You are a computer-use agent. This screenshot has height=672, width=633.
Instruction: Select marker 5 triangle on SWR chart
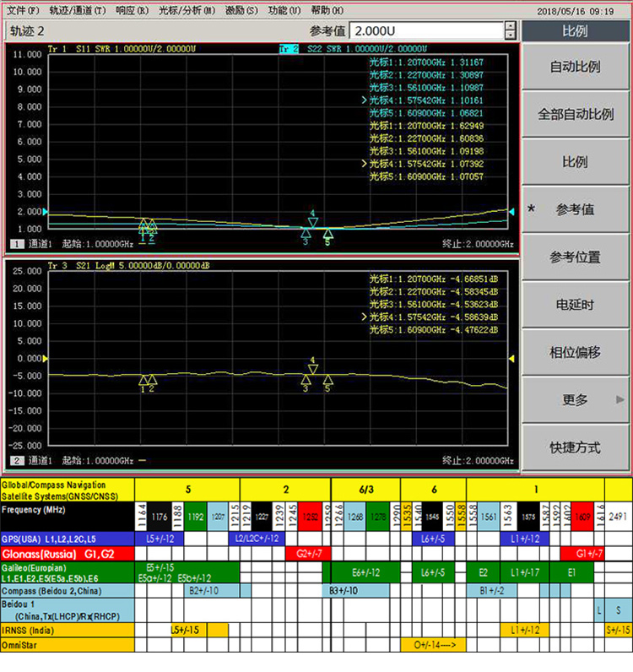[327, 233]
